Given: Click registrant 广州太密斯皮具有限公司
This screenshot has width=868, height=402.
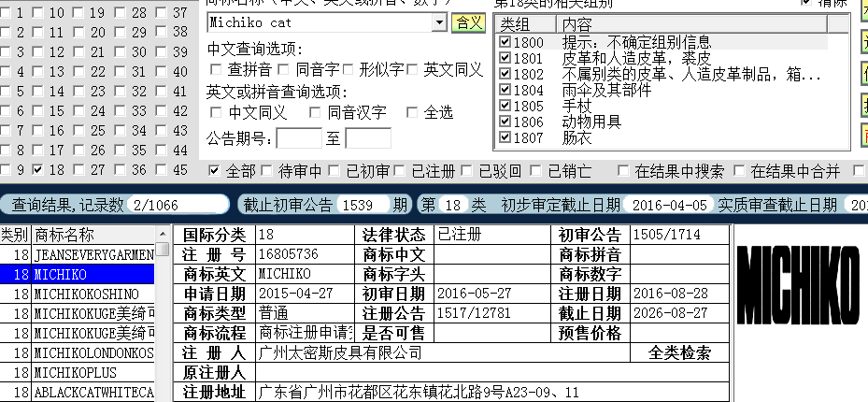Looking at the screenshot, I should coord(340,352).
